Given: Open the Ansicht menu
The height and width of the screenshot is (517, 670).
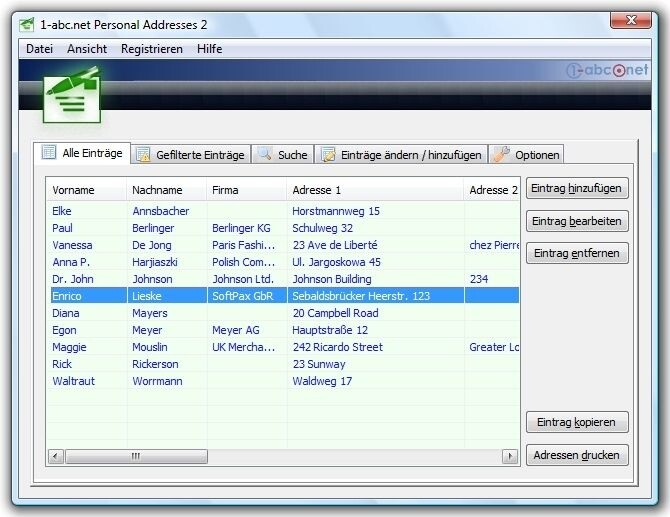Looking at the screenshot, I should 87,49.
